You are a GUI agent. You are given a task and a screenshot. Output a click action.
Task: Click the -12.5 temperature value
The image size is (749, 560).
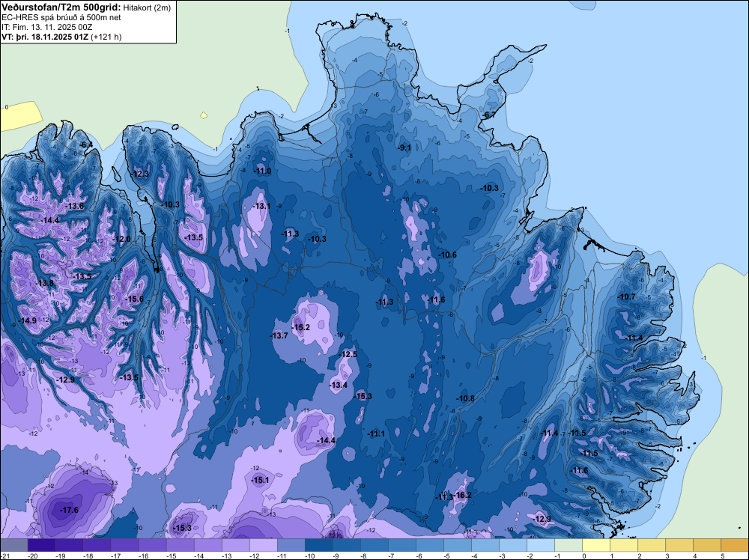pos(348,354)
